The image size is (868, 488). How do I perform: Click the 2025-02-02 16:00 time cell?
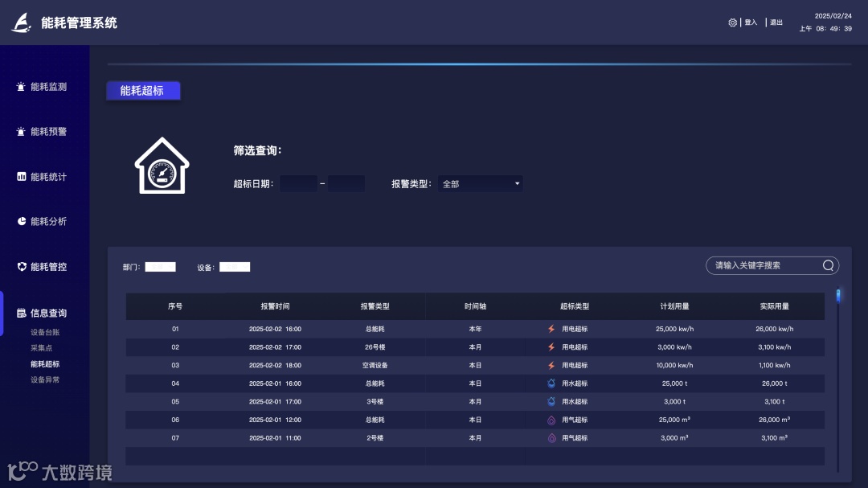[275, 329]
